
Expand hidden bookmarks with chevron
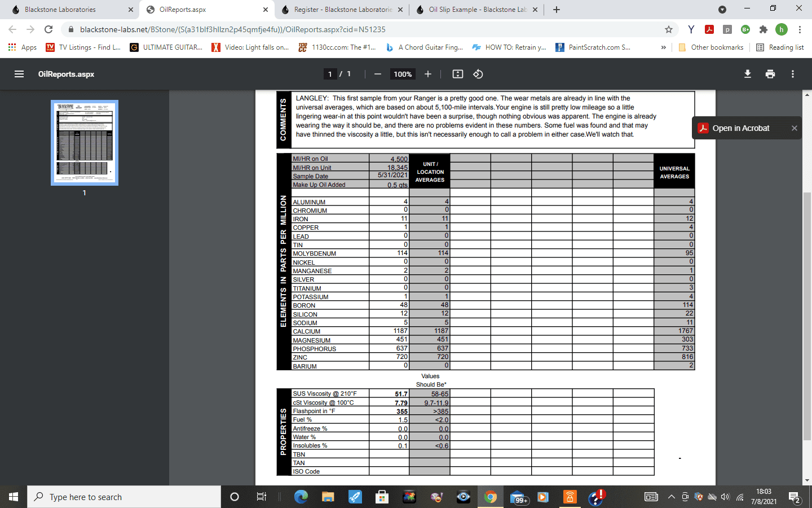(664, 47)
